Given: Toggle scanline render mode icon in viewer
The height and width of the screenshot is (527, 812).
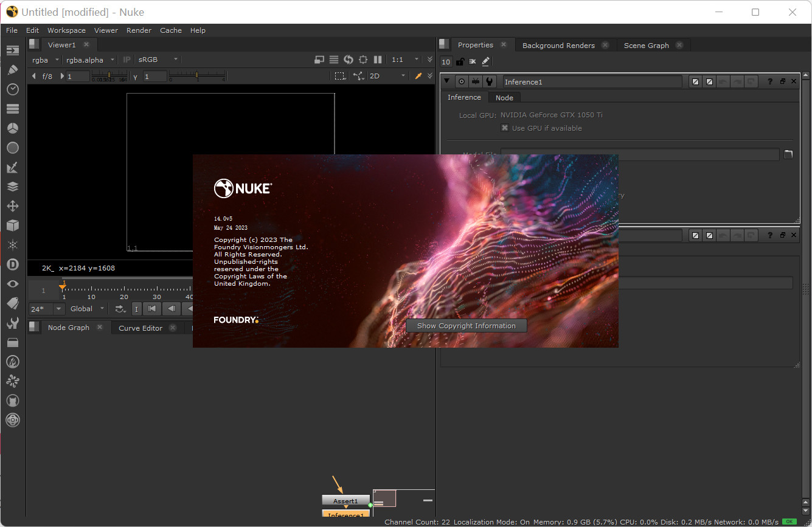Looking at the screenshot, I should pos(334,60).
